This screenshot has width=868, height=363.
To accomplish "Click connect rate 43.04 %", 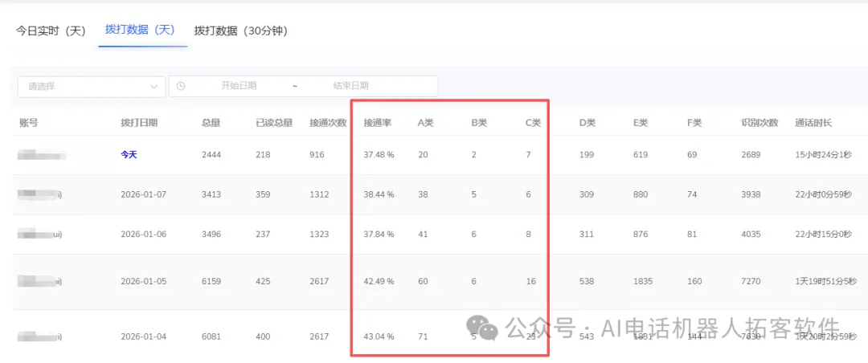I will tap(379, 336).
